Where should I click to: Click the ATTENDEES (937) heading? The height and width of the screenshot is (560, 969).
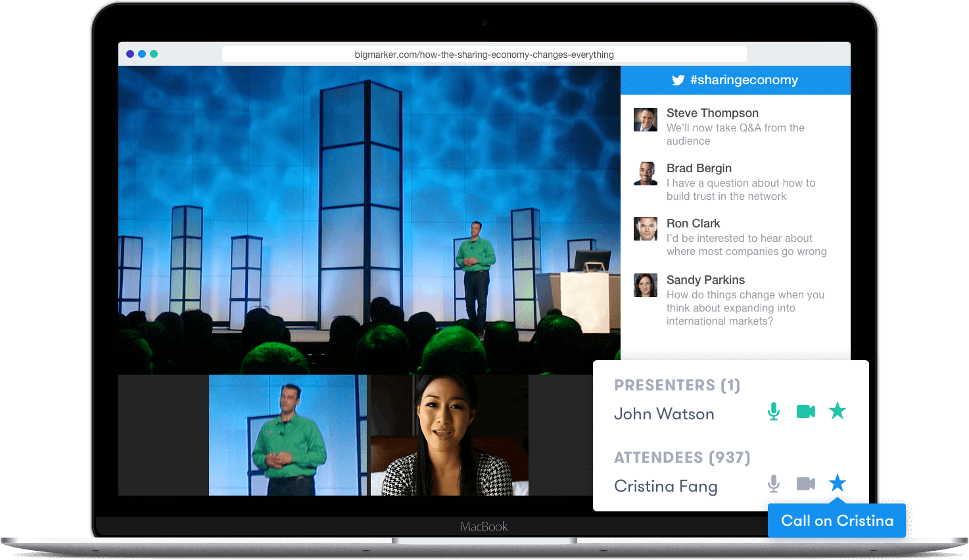(x=682, y=457)
